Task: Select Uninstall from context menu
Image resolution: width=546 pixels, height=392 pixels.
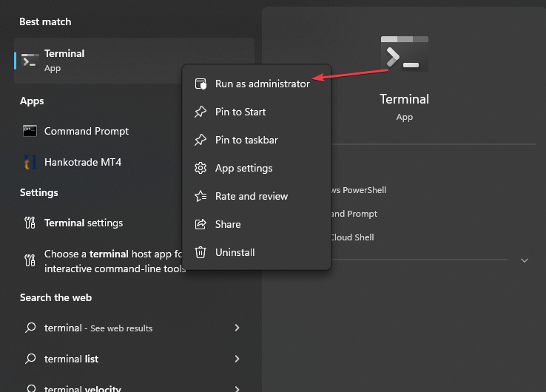Action: 256,252
